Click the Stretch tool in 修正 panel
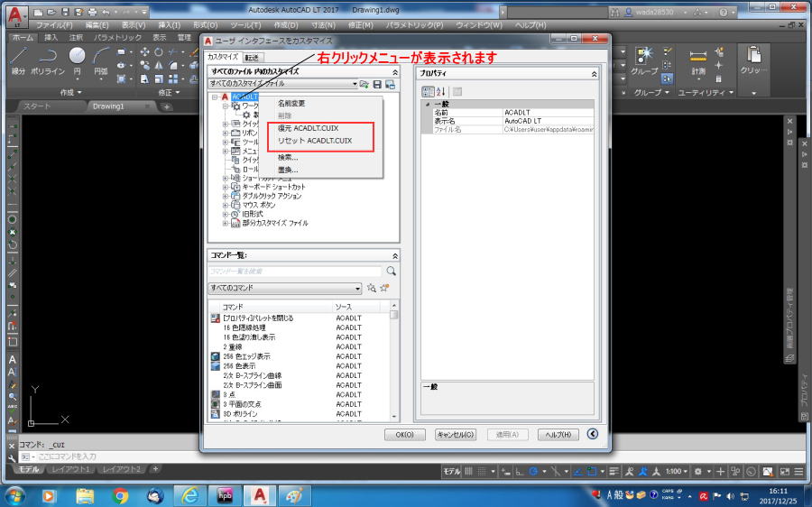This screenshot has height=507, width=812. pyautogui.click(x=145, y=78)
